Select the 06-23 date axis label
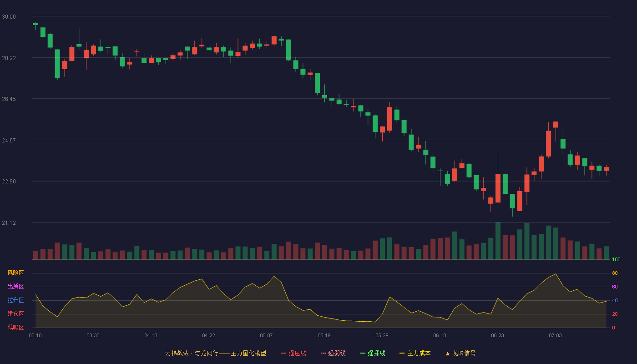The width and height of the screenshot is (637, 364). point(497,335)
